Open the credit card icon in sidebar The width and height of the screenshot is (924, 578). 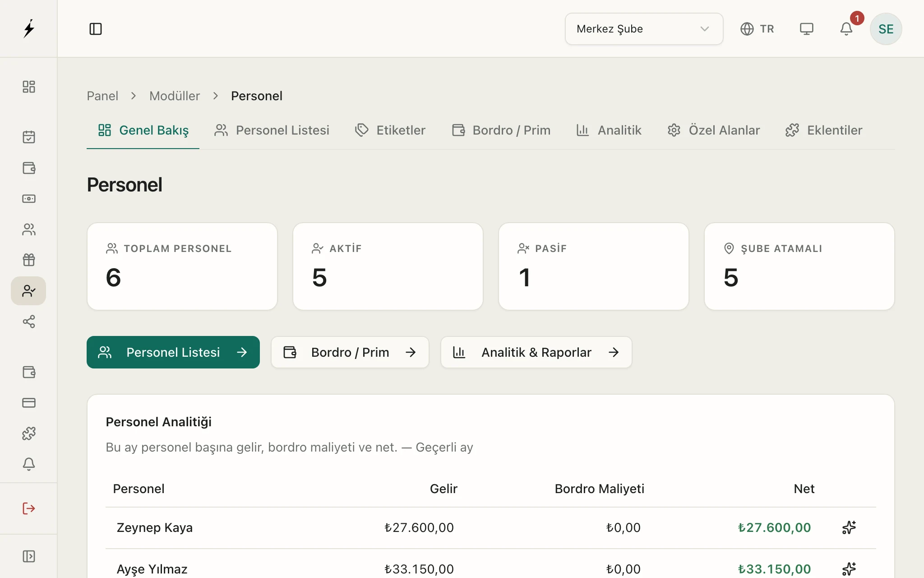tap(29, 403)
